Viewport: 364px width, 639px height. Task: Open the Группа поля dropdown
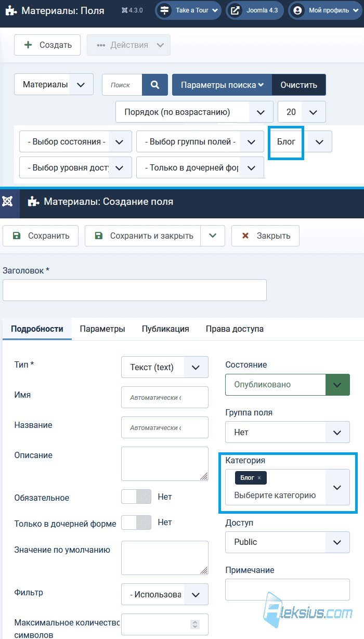288,432
